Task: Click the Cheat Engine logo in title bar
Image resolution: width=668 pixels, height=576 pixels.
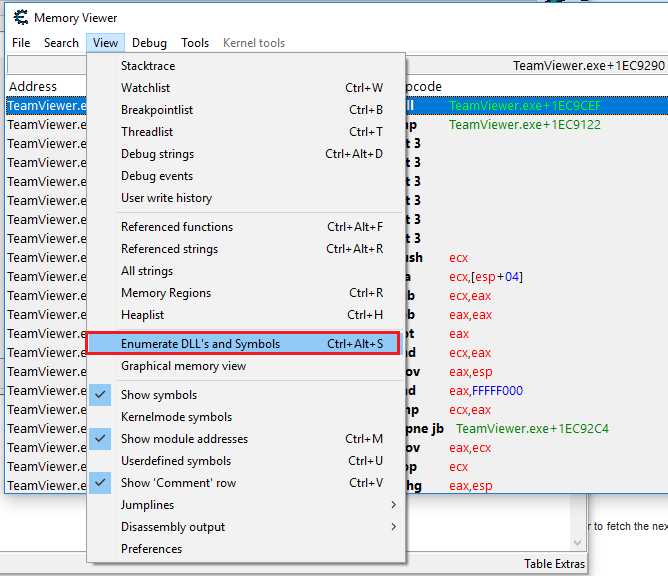Action: click(20, 17)
